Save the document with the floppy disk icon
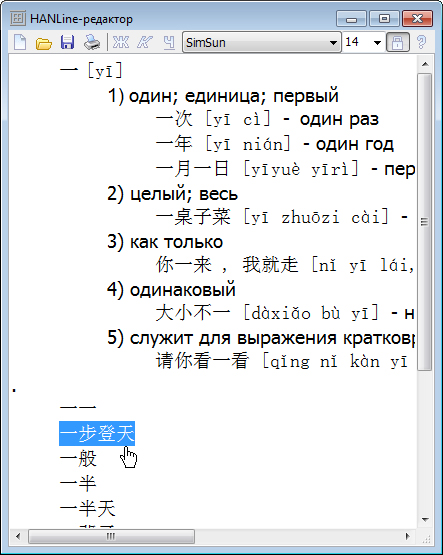 tap(67, 42)
